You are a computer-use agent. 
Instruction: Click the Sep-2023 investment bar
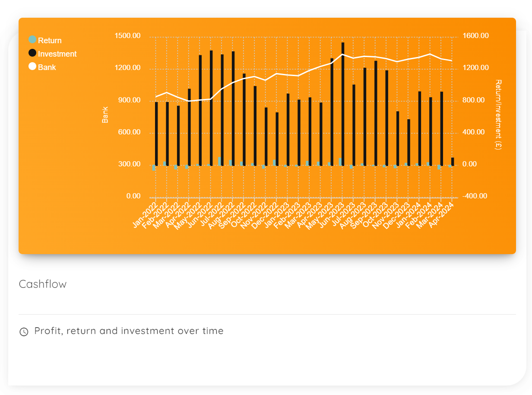(x=376, y=113)
